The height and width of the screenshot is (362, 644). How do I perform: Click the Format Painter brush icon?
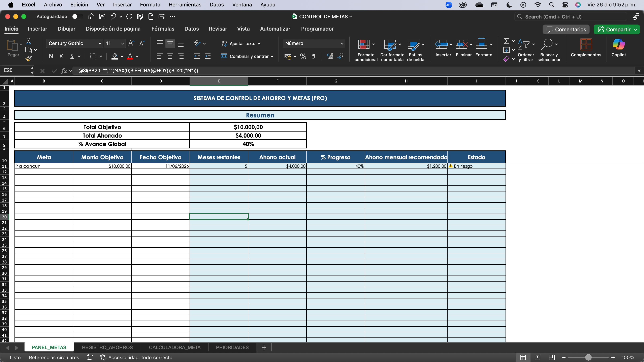click(x=29, y=59)
